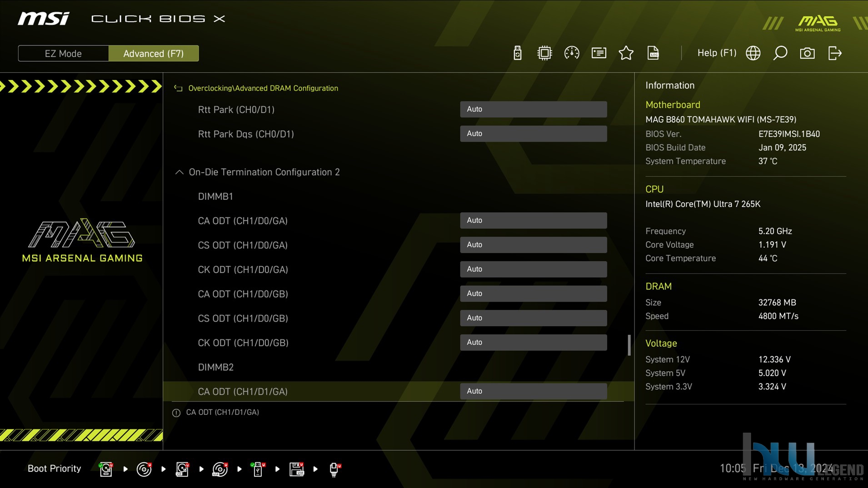Open the M-Flash USB BIOS update icon
The width and height of the screenshot is (868, 488).
(517, 53)
